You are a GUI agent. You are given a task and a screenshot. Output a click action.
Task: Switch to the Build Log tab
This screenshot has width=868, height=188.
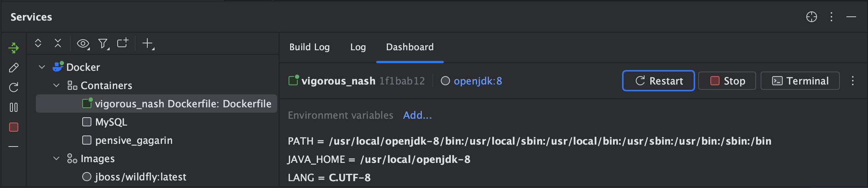pyautogui.click(x=309, y=47)
